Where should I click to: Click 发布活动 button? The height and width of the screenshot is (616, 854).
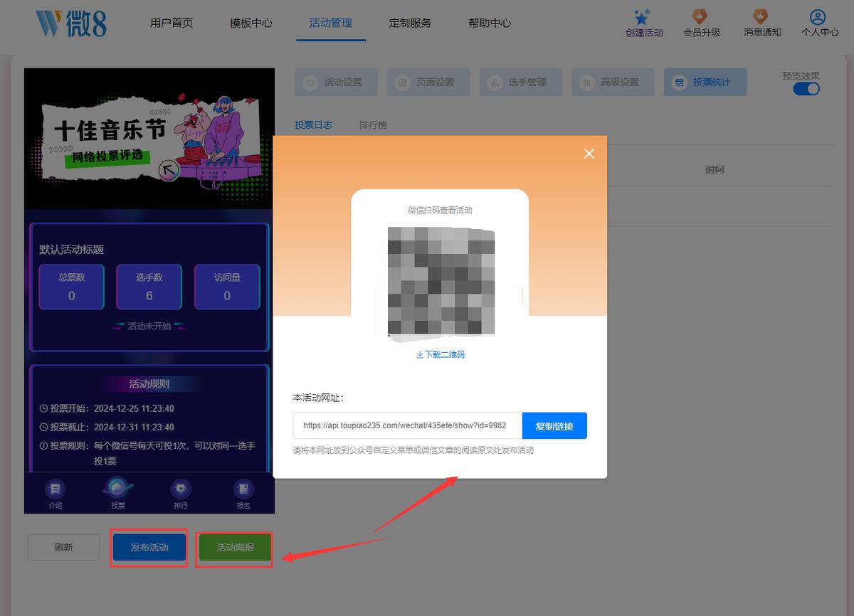coord(149,547)
